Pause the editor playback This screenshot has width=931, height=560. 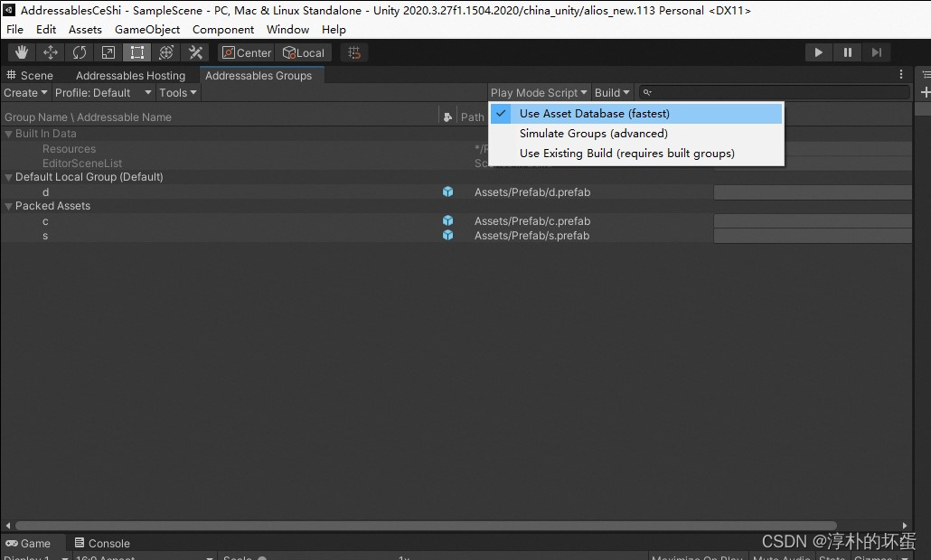point(847,52)
